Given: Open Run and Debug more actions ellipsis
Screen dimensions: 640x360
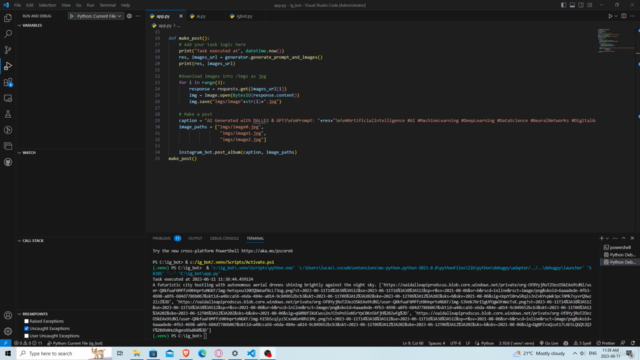Looking at the screenshot, I should [138, 16].
